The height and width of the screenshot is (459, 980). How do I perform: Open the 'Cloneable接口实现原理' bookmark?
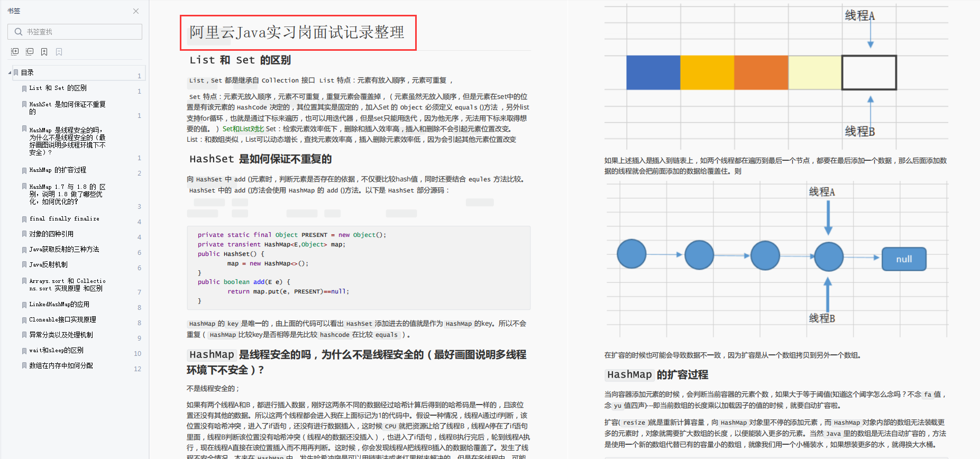click(62, 319)
